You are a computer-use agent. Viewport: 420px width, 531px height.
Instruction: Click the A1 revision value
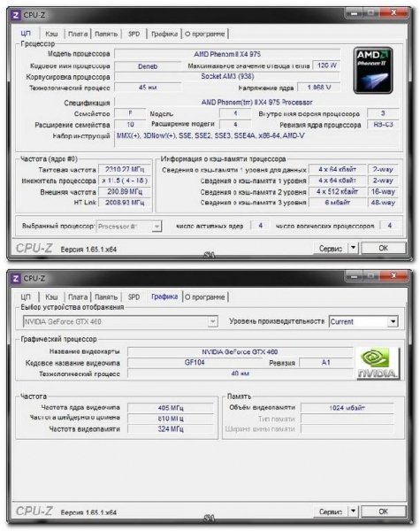pyautogui.click(x=325, y=363)
